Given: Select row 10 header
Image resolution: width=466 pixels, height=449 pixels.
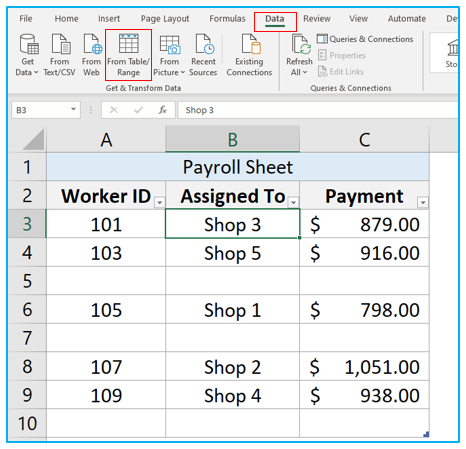Looking at the screenshot, I should coord(27,423).
